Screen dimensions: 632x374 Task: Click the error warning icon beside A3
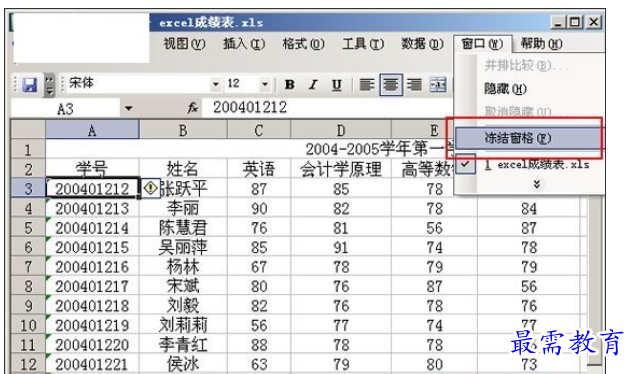(x=150, y=188)
